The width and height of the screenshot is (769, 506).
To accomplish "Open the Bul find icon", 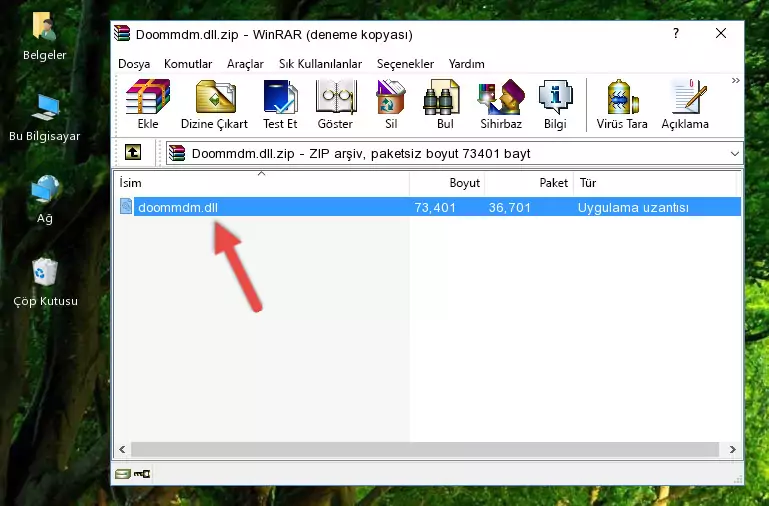I will (x=442, y=97).
